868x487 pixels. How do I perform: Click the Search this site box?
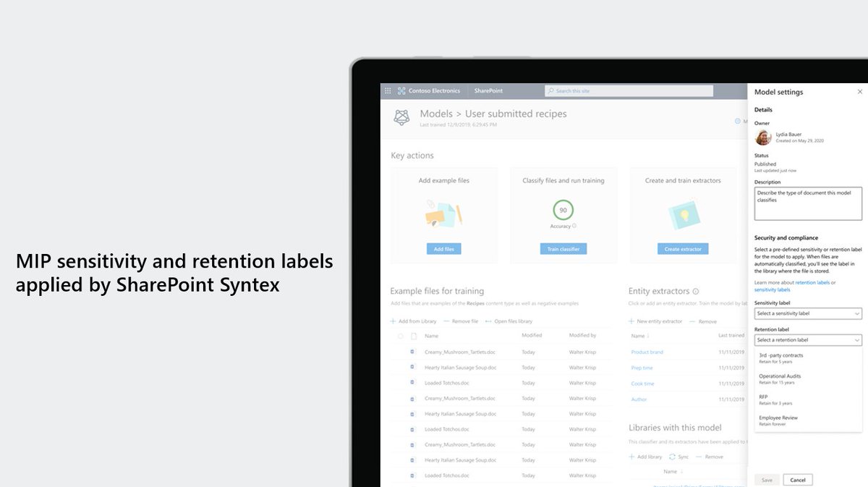coord(629,91)
